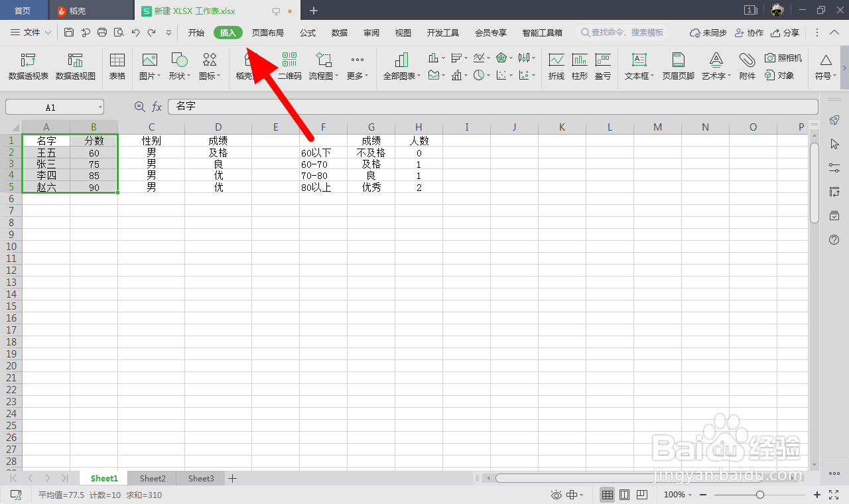
Task: Insert an 对象 object
Action: pyautogui.click(x=779, y=76)
